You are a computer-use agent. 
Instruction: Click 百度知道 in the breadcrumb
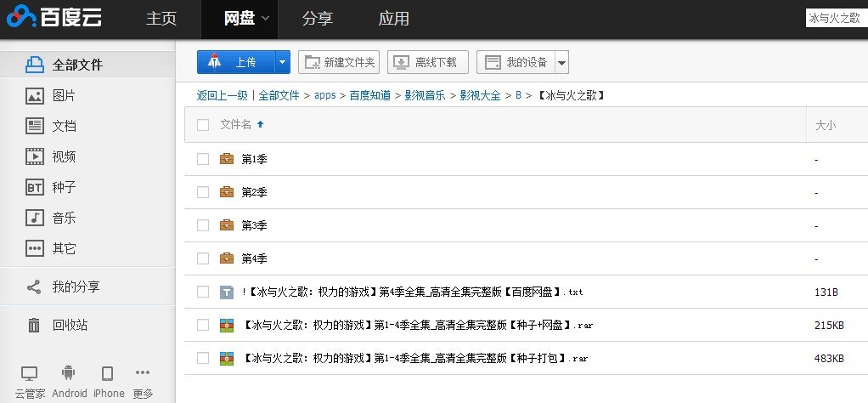tap(369, 95)
